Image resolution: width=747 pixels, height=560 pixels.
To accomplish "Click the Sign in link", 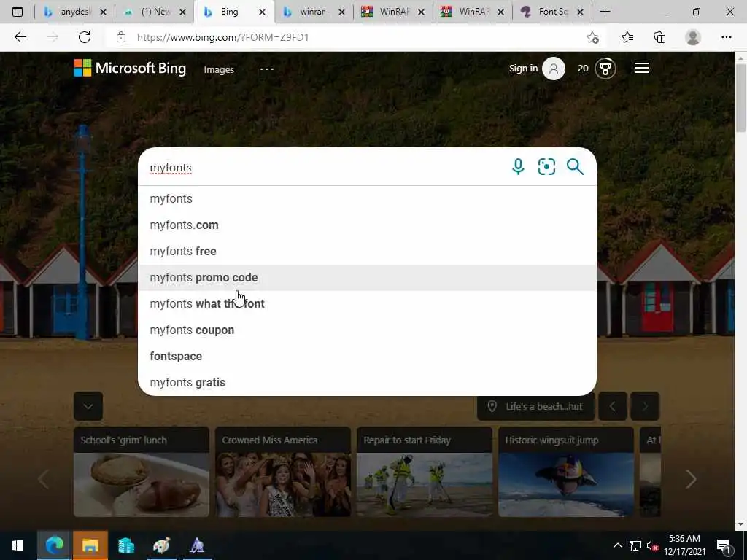I will [x=523, y=69].
